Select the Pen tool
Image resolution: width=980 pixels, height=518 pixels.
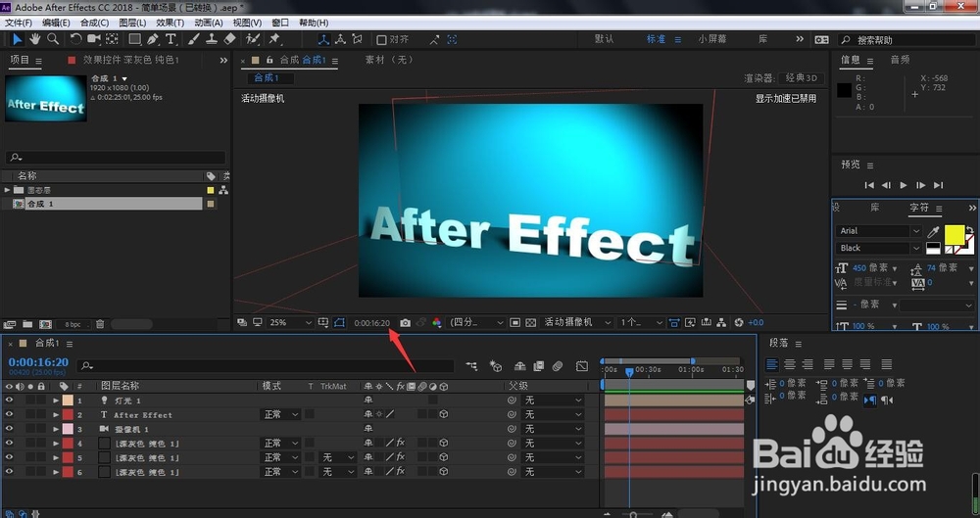point(153,39)
